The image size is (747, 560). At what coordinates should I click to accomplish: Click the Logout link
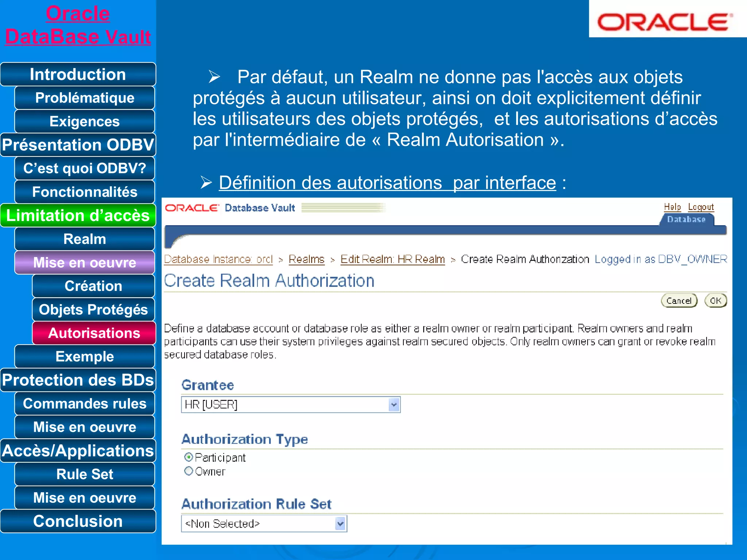(x=701, y=207)
